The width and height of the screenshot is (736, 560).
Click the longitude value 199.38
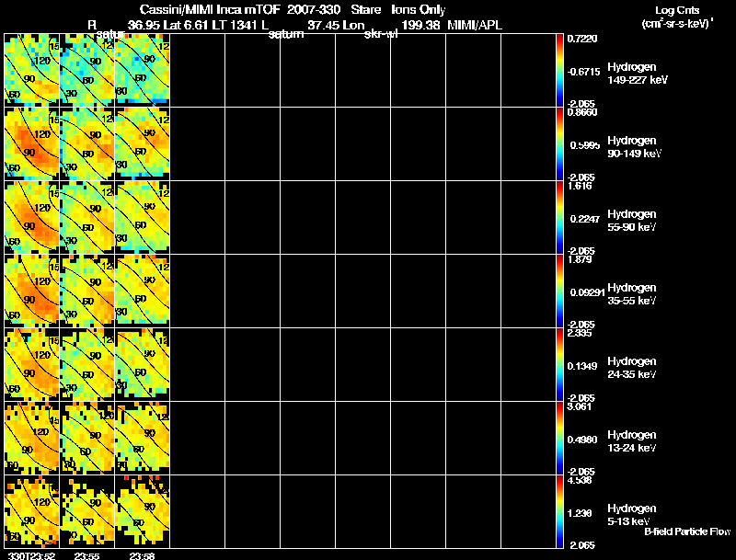click(x=420, y=26)
